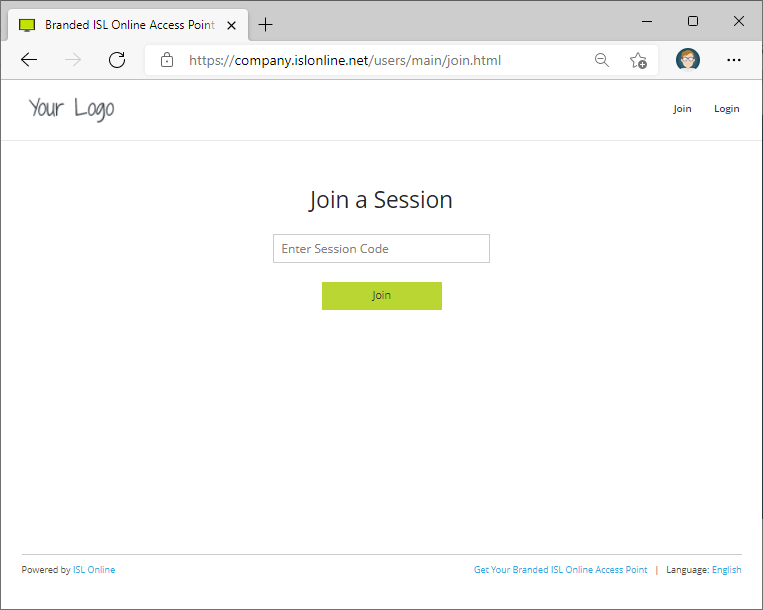The image size is (763, 610).
Task: Close the Branded ISL Online tab
Action: click(231, 25)
